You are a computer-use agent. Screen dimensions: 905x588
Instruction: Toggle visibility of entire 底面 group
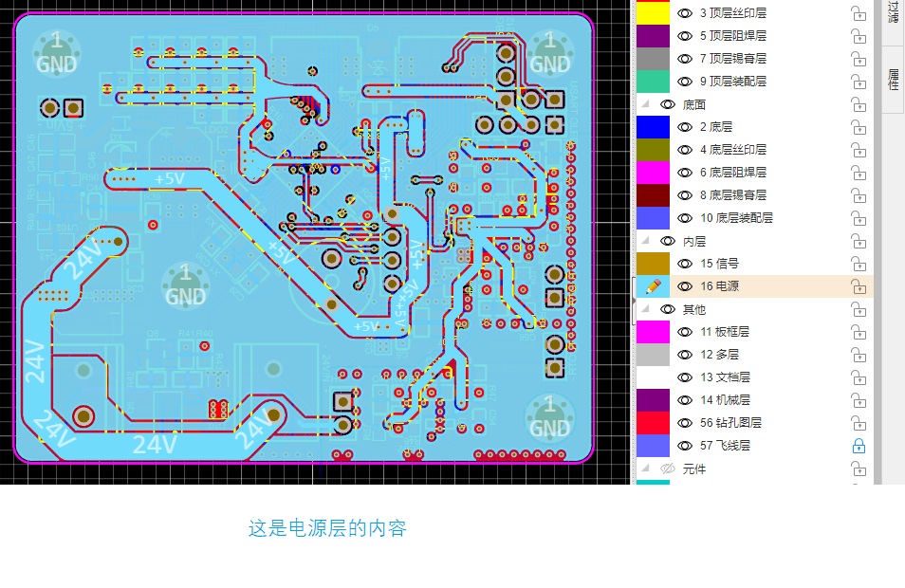tap(668, 104)
